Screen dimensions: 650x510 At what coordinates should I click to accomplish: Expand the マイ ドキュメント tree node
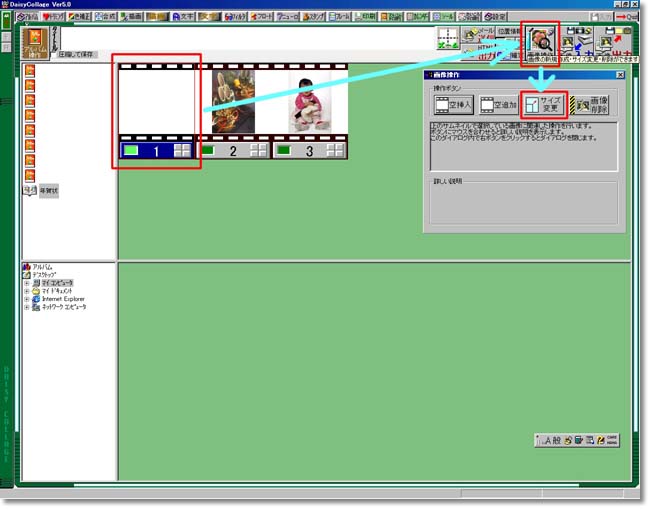tap(27, 291)
